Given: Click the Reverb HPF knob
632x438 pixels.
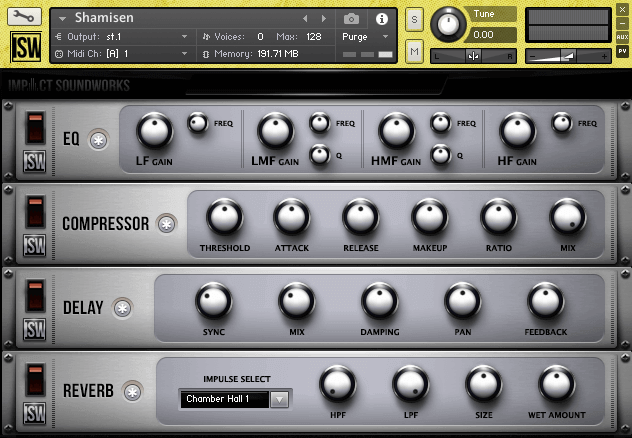Looking at the screenshot, I should pos(338,384).
